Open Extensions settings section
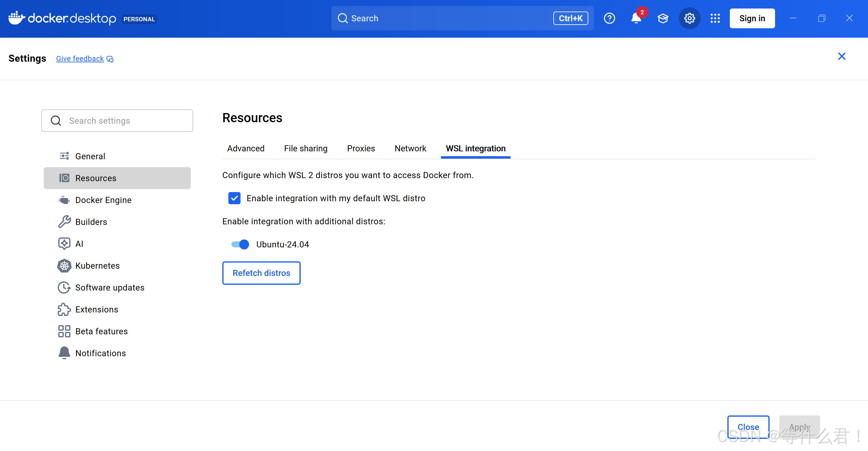 (x=96, y=309)
